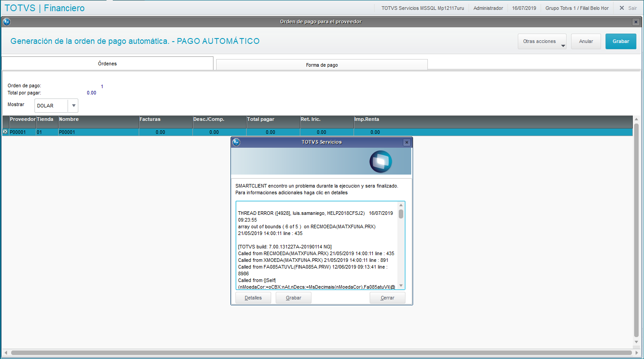Click scroll up arrow in error log
Viewport: 644px width, 359px height.
click(x=401, y=205)
